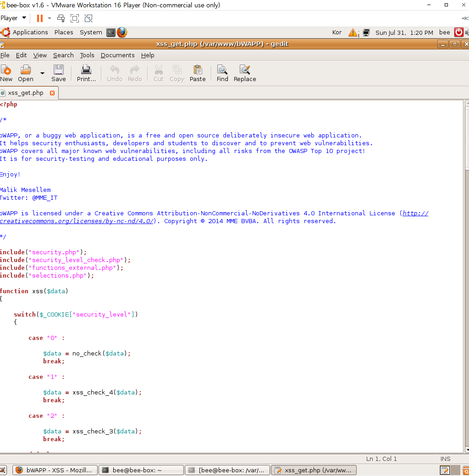Click the bee user name in panel

(444, 33)
